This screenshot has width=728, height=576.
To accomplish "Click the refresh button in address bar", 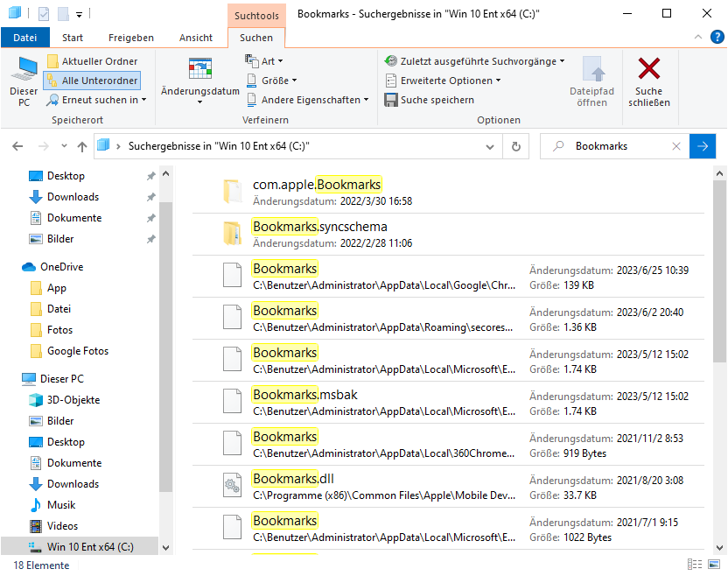I will coord(516,147).
